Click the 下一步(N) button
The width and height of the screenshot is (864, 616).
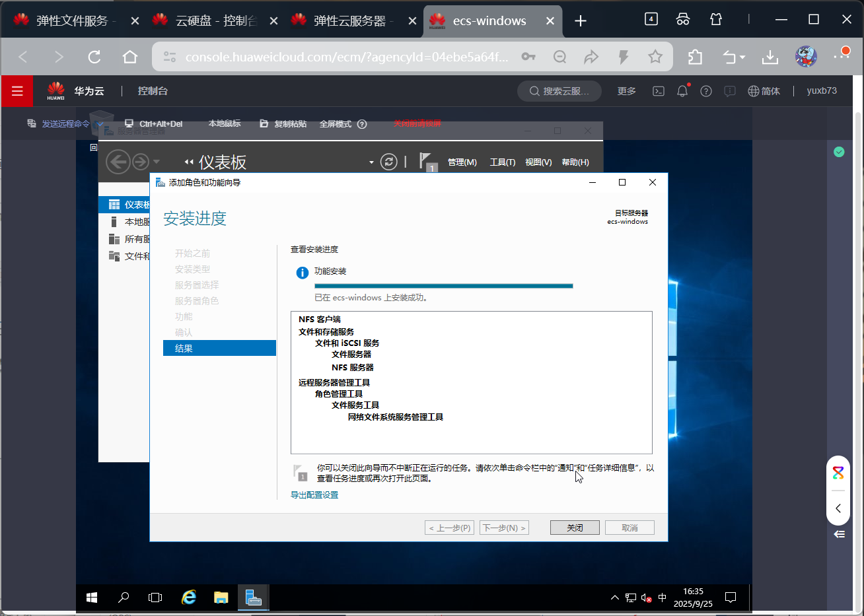point(504,528)
